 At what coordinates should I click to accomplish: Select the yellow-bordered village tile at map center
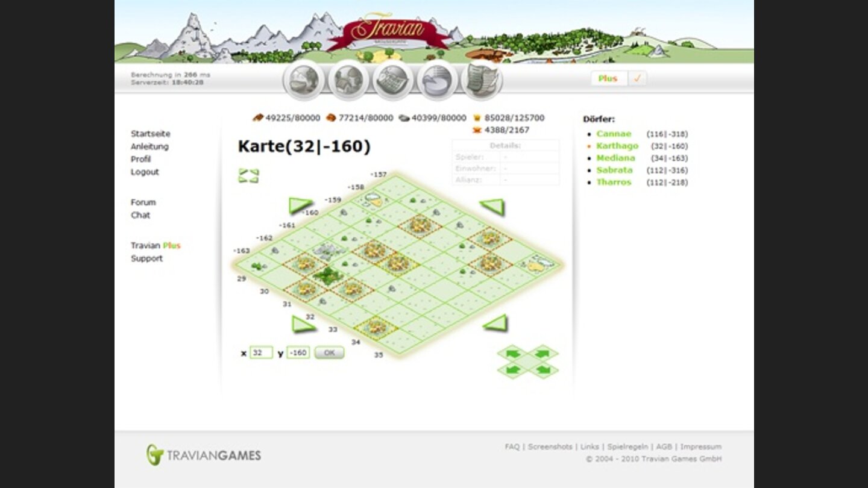[x=397, y=263]
